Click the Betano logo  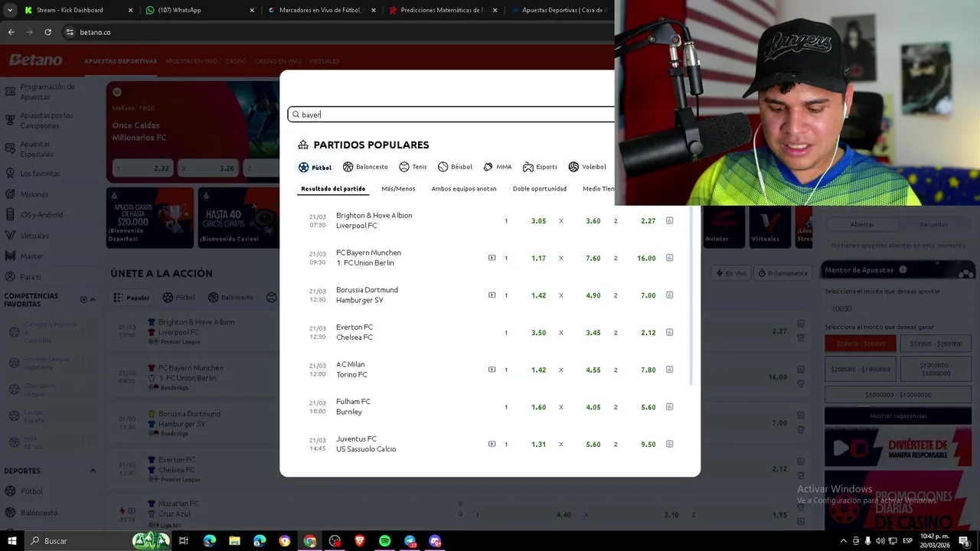[36, 60]
